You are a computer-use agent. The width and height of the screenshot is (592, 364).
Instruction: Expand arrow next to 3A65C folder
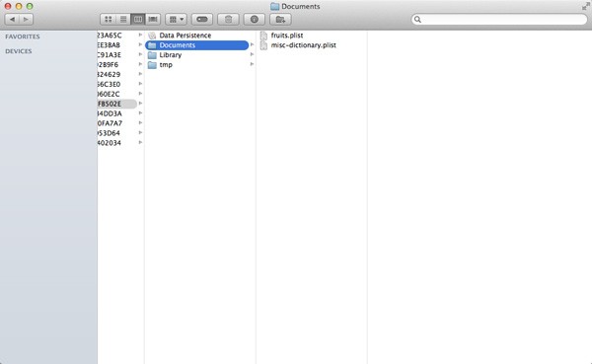coord(140,36)
